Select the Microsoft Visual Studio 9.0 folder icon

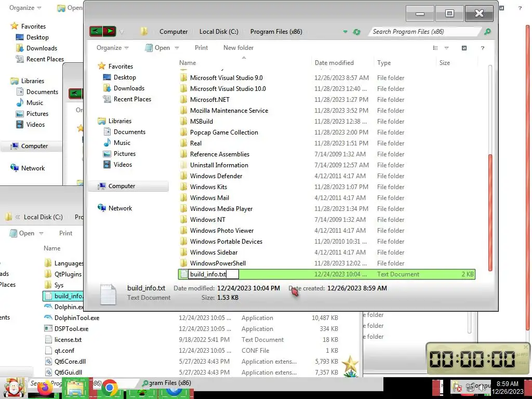tap(183, 78)
